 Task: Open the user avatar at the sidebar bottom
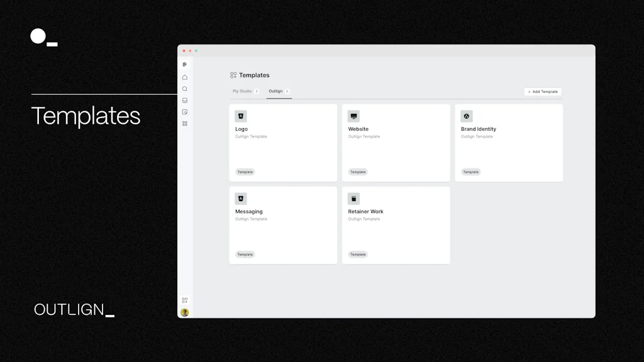(x=184, y=312)
